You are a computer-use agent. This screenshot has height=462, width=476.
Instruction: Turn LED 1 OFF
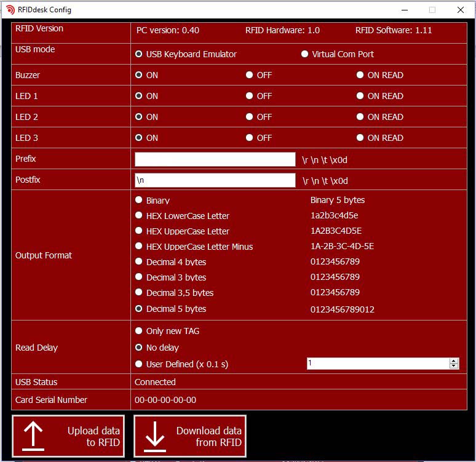point(249,96)
